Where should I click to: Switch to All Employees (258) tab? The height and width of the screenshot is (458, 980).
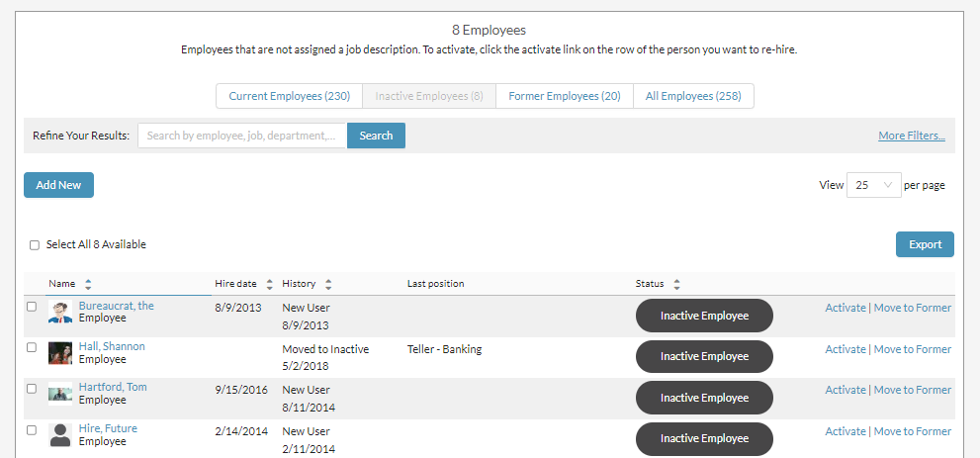tap(693, 96)
